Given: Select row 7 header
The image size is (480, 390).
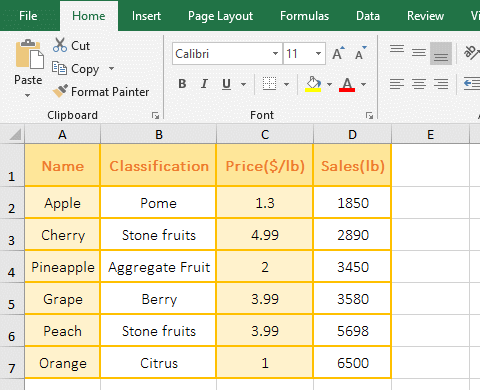Looking at the screenshot, I should [x=12, y=363].
